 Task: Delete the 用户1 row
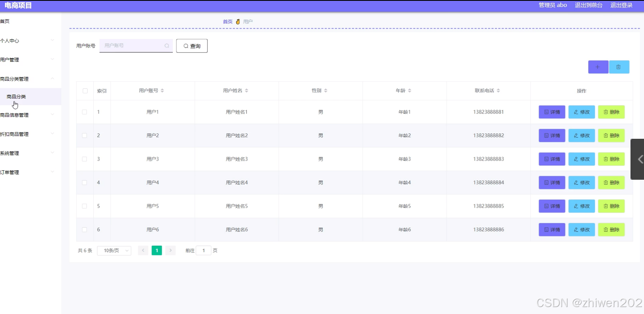[611, 112]
